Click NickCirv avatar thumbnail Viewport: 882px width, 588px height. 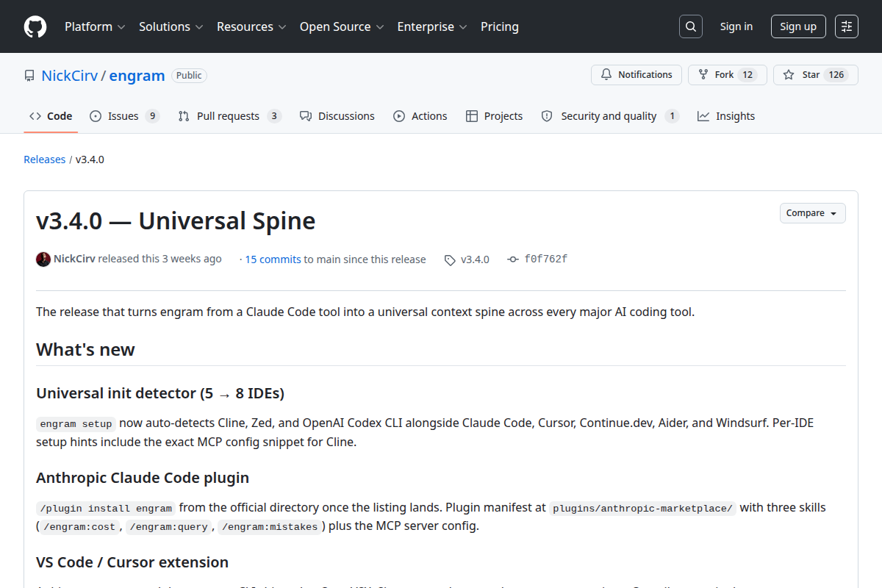43,259
